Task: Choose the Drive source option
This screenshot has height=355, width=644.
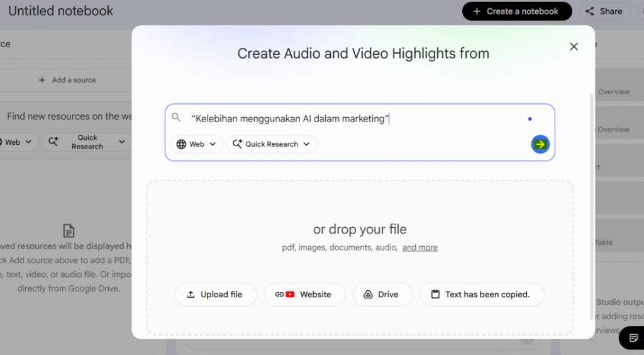Action: [382, 295]
